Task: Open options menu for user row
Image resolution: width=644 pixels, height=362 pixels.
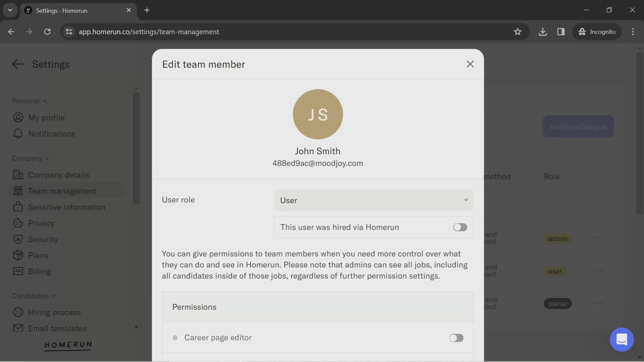Action: point(598,270)
